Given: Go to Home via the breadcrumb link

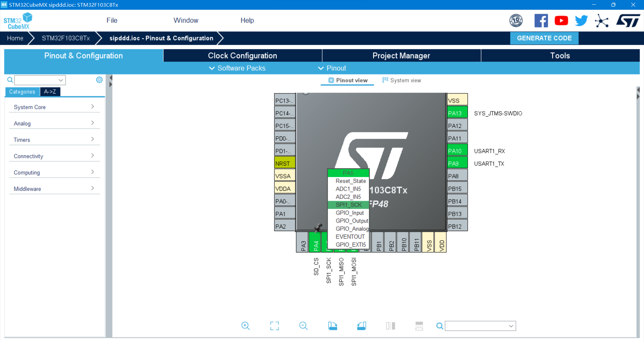Looking at the screenshot, I should [x=14, y=38].
